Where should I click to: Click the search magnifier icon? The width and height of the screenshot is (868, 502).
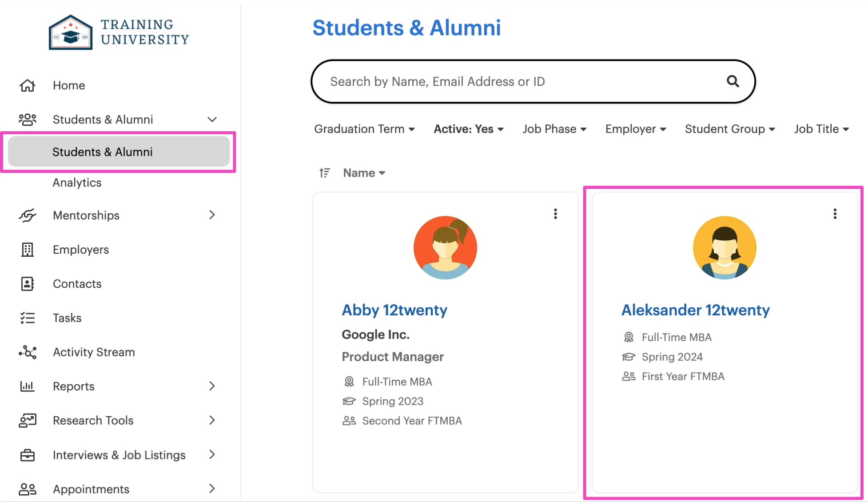[x=733, y=81]
